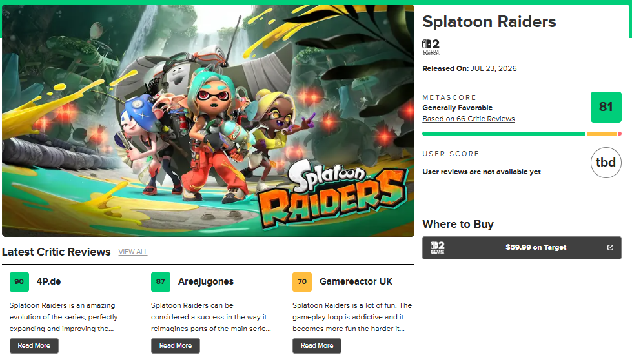
Task: View all latest critic reviews
Action: 133,252
